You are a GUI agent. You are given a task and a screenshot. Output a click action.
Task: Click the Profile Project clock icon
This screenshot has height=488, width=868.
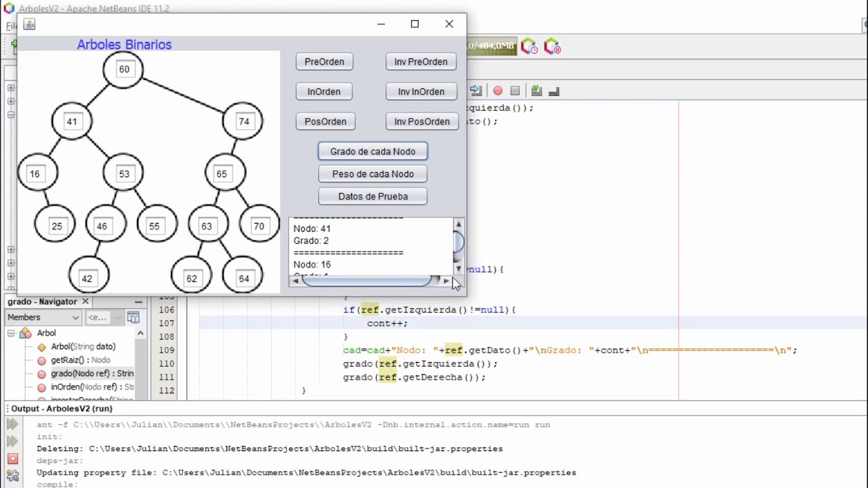point(529,47)
